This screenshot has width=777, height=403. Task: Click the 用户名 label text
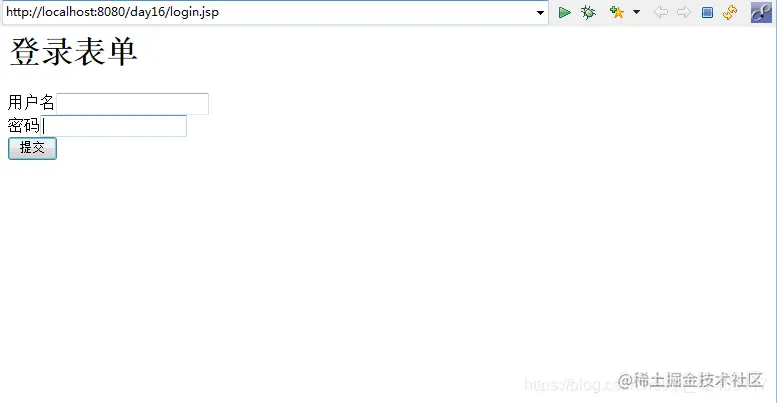(31, 103)
